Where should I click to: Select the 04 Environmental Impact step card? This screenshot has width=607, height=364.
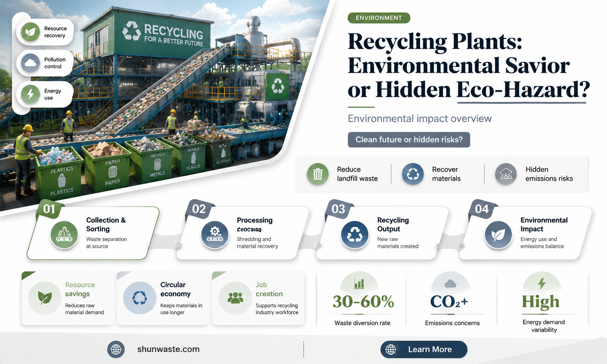tap(526, 233)
